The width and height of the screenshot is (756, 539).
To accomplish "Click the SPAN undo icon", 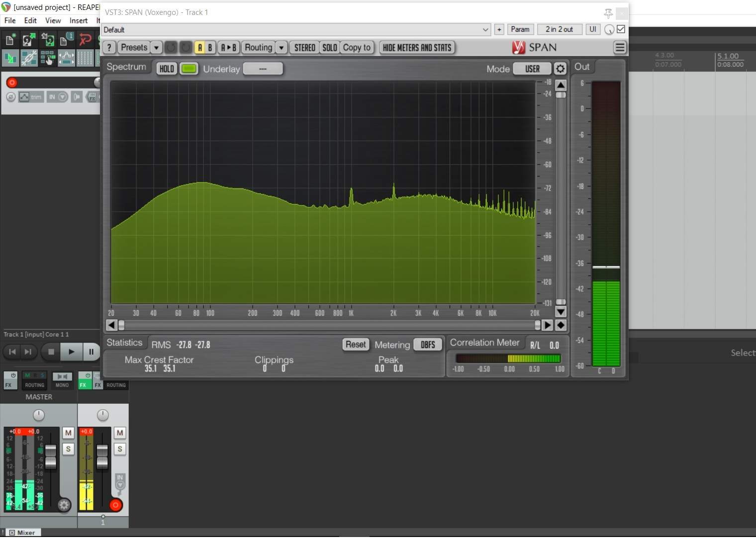I will [171, 48].
